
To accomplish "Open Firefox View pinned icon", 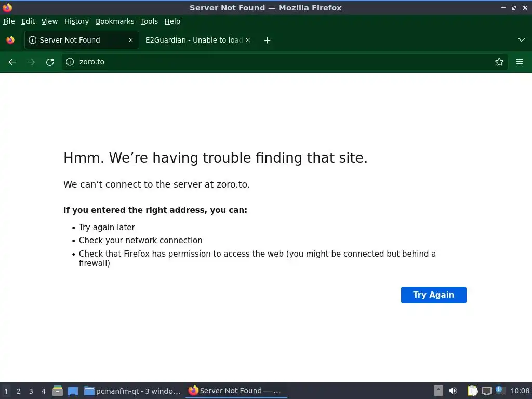I will pos(10,40).
